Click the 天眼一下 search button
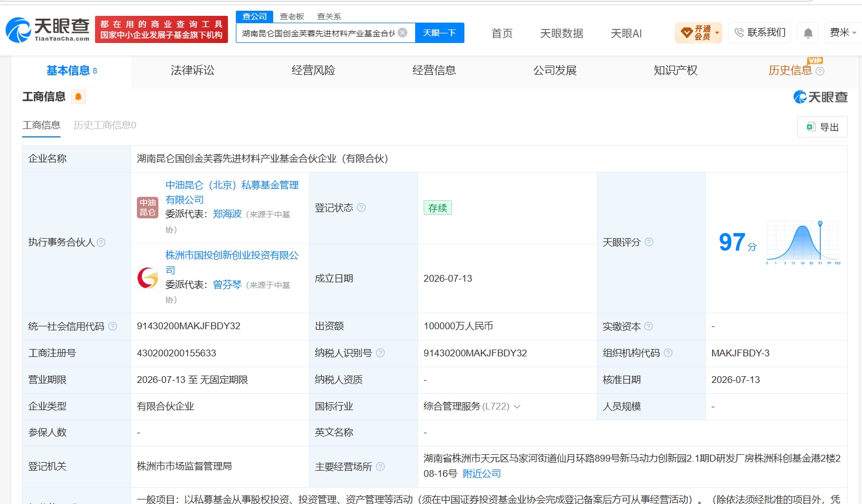Viewport: 862px width, 504px height. (x=439, y=33)
